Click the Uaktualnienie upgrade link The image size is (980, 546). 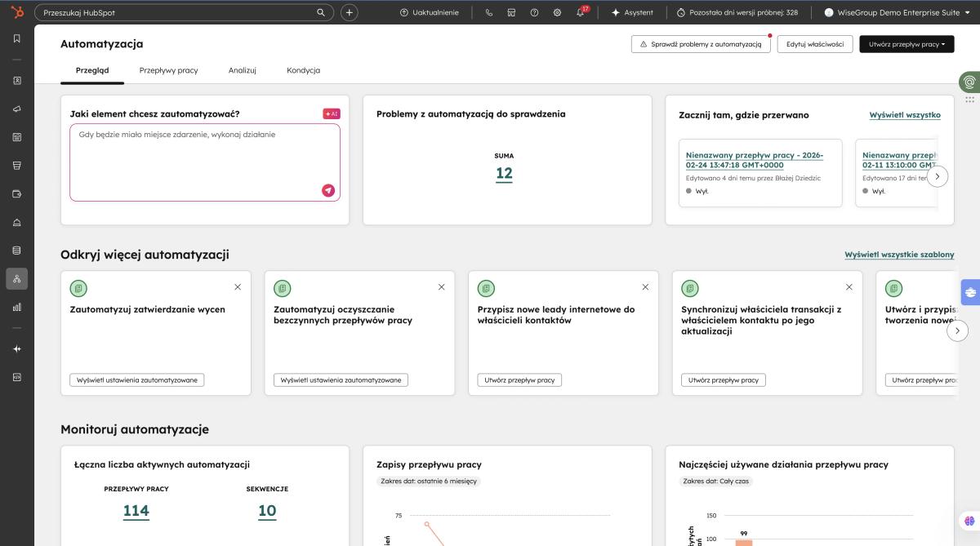coord(430,12)
